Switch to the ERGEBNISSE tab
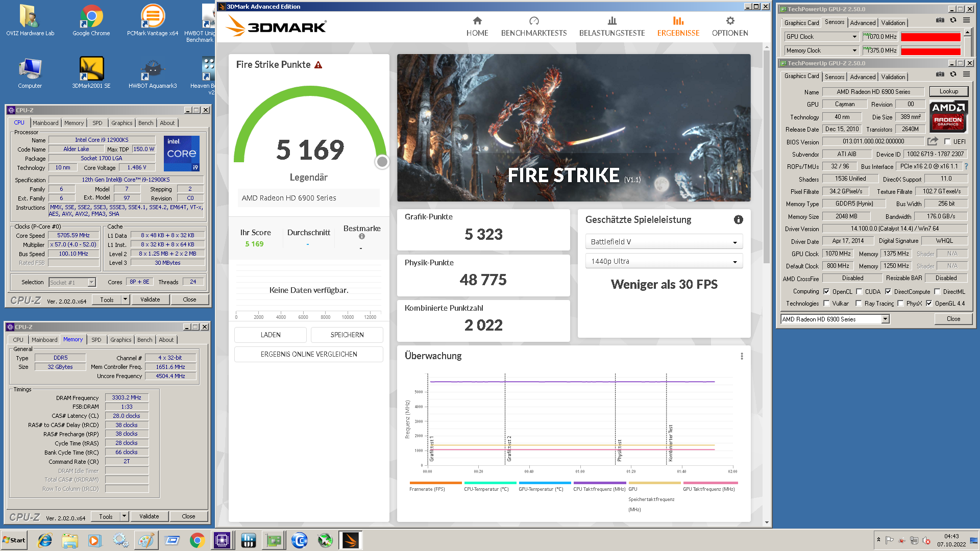 pyautogui.click(x=678, y=27)
